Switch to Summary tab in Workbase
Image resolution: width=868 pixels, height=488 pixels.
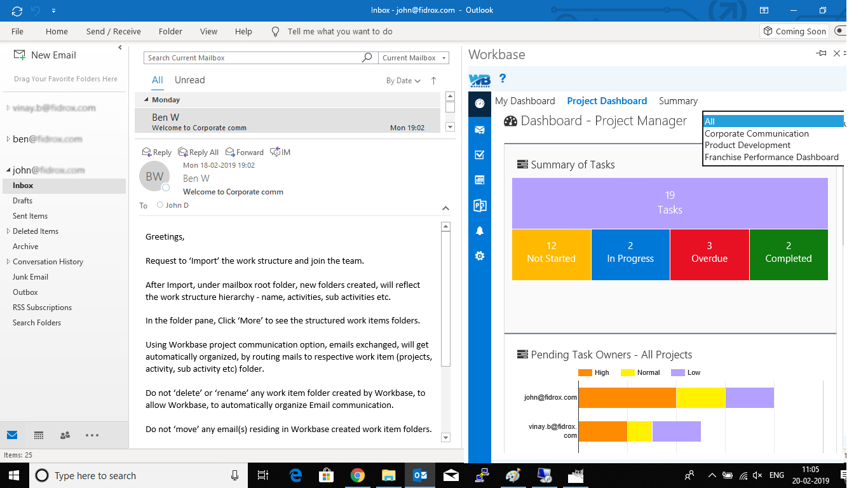click(x=678, y=101)
